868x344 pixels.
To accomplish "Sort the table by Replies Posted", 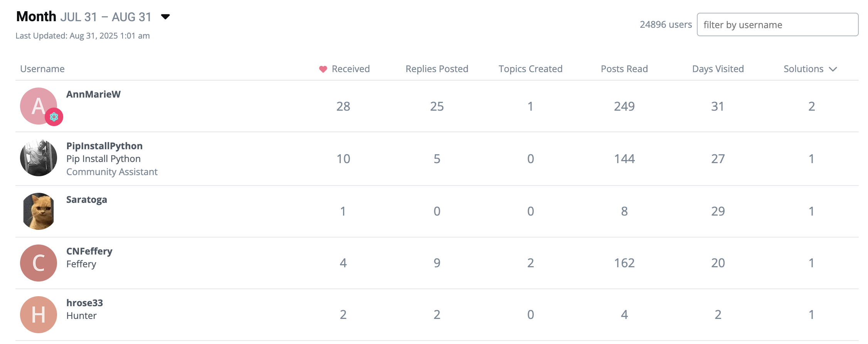I will tap(437, 69).
